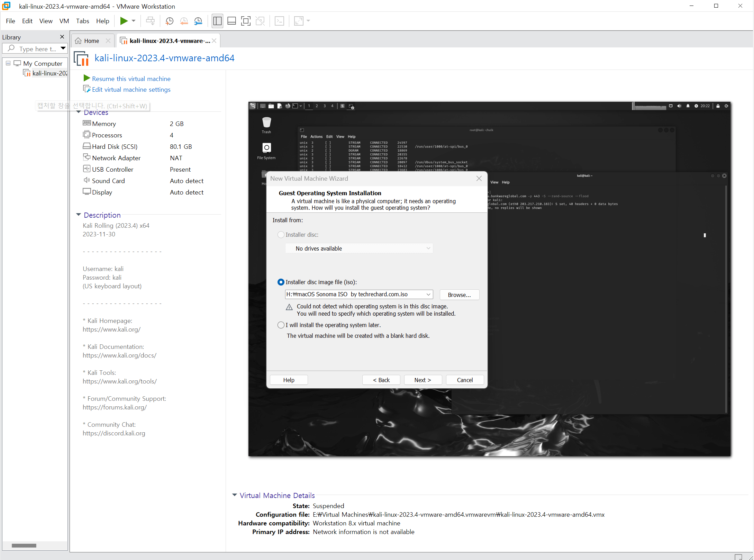Collapse the Virtual Machine Details section
The width and height of the screenshot is (754, 560).
pyautogui.click(x=235, y=495)
